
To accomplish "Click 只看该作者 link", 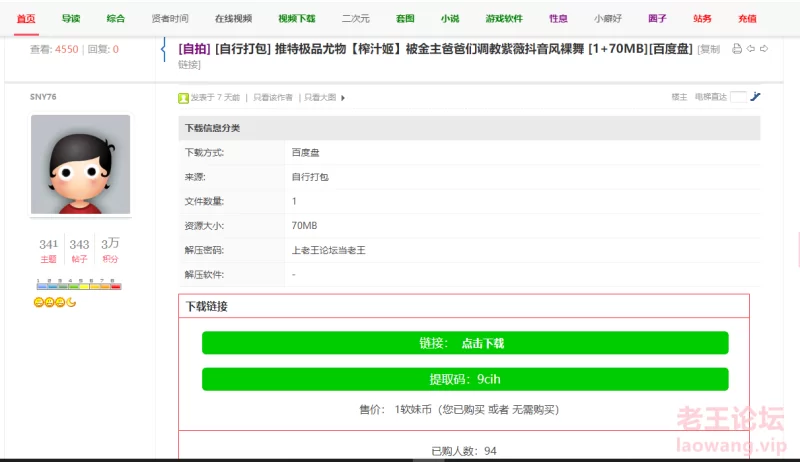I will click(273, 97).
